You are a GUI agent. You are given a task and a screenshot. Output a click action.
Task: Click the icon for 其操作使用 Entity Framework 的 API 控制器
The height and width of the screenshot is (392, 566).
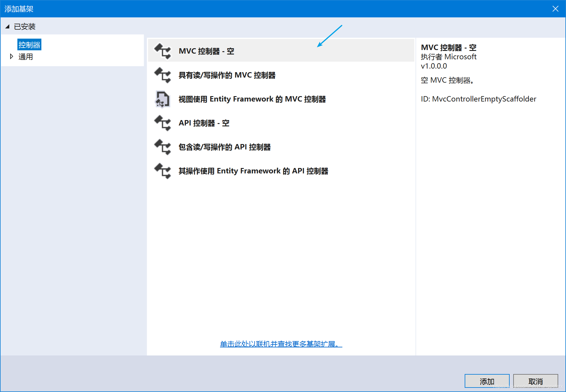click(x=162, y=171)
